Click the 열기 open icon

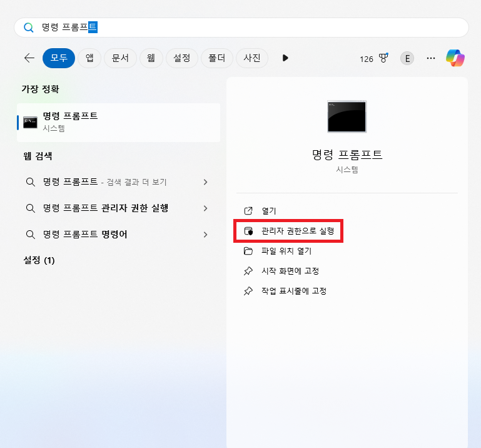pyautogui.click(x=248, y=211)
